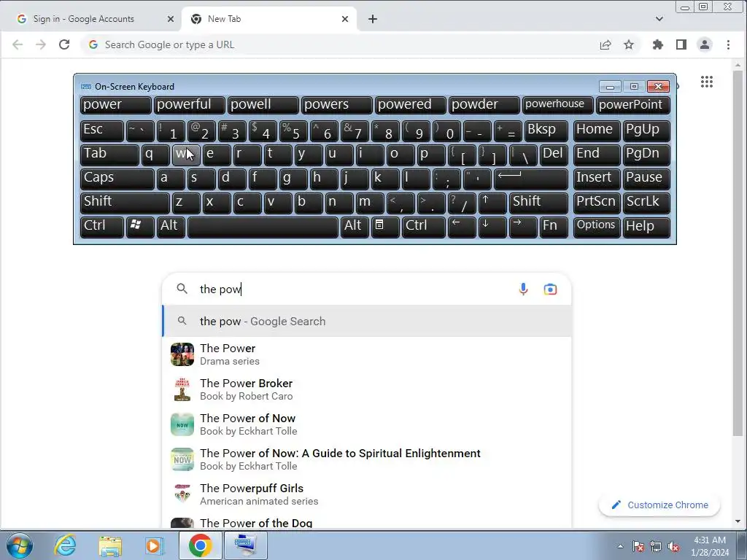Close the Sign in - Google Accounts tab
Screen dimensions: 747x560
(171, 19)
